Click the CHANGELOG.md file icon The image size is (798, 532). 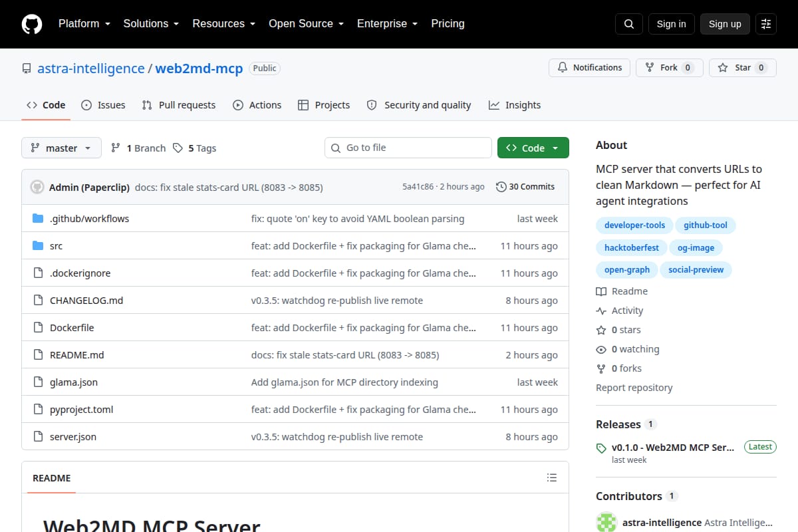point(38,301)
